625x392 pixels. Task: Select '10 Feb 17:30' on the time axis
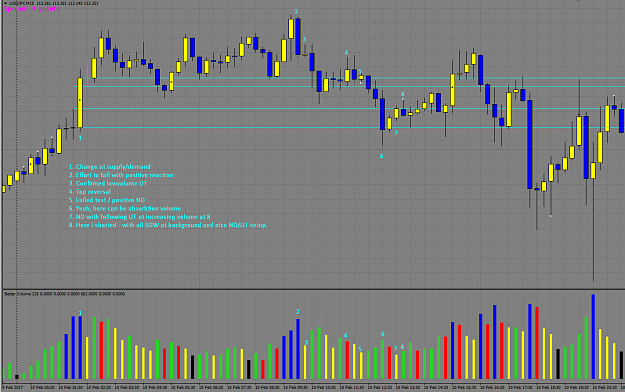(521, 387)
